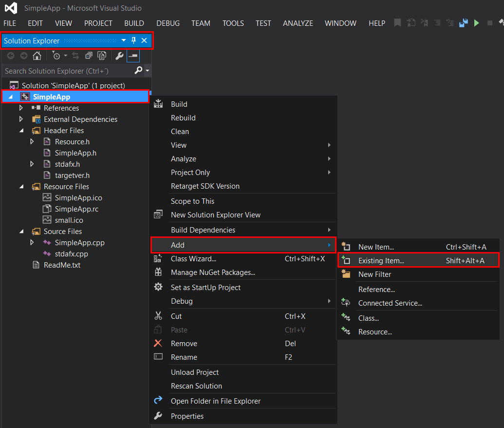This screenshot has width=504, height=428.
Task: Expand the stdafx.h file node
Action: pos(32,164)
